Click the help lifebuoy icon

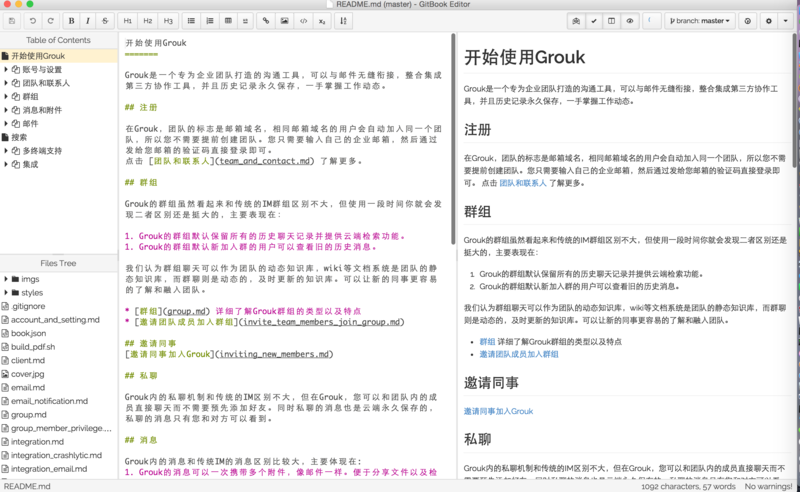pos(747,21)
